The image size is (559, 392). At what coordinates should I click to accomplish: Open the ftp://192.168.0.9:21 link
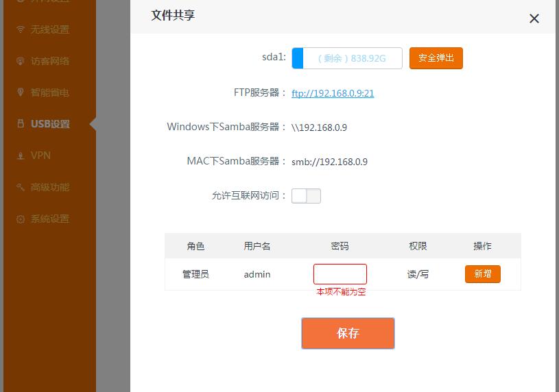click(333, 93)
